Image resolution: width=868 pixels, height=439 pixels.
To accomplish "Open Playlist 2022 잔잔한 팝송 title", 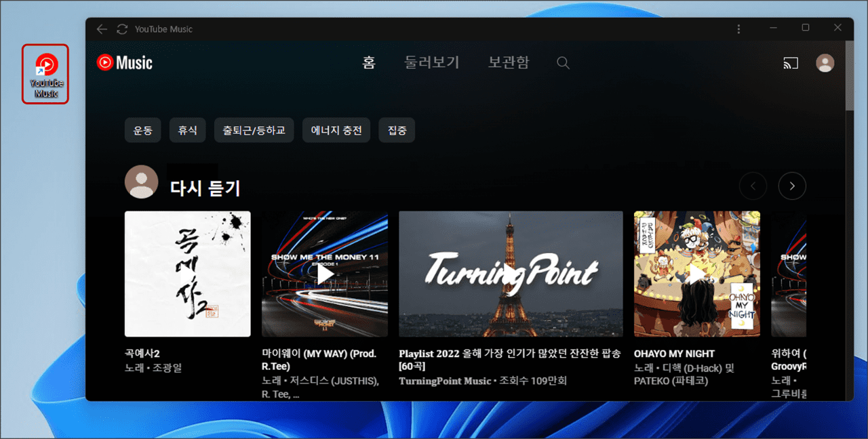I will point(509,360).
